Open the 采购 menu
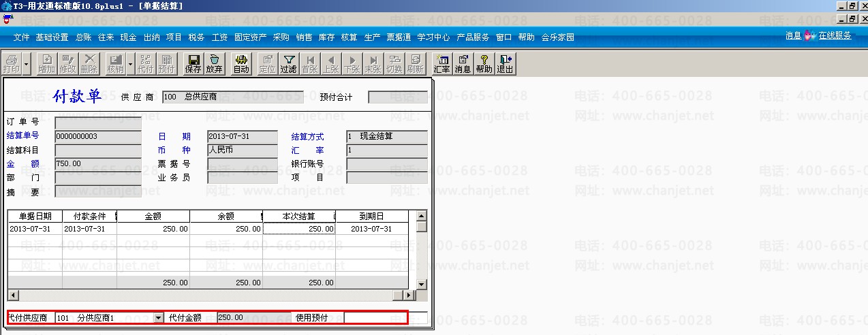This screenshot has height=335, width=868. coord(281,37)
